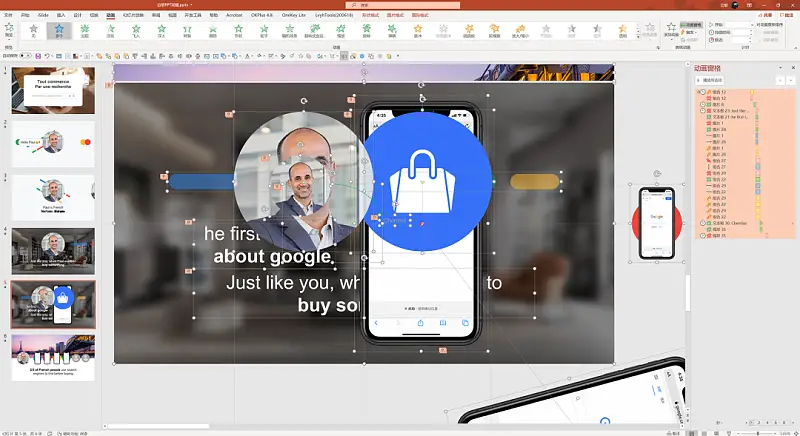Viewport: 800px width, 436px height.
Task: Apply the 出现 (Appear) entrance animation
Action: point(85,31)
